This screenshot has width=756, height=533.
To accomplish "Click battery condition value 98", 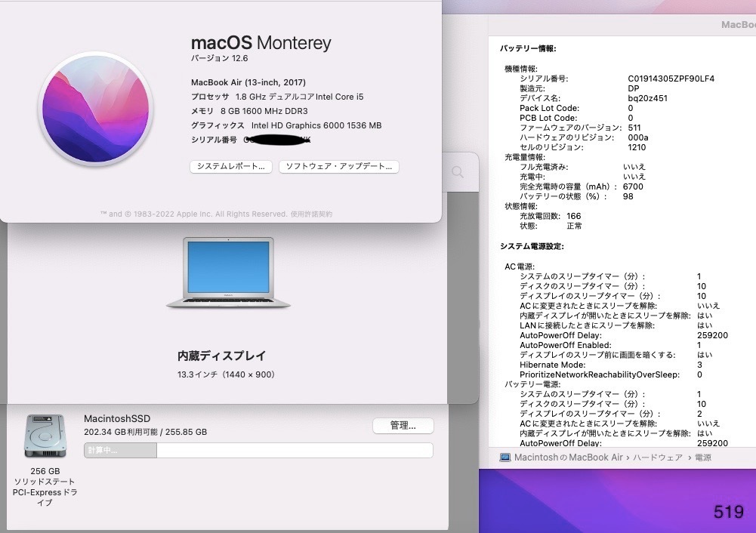I will click(628, 196).
